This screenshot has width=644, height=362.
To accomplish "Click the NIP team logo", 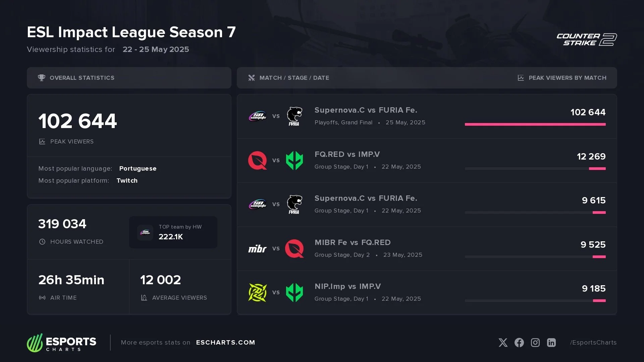I will (257, 293).
